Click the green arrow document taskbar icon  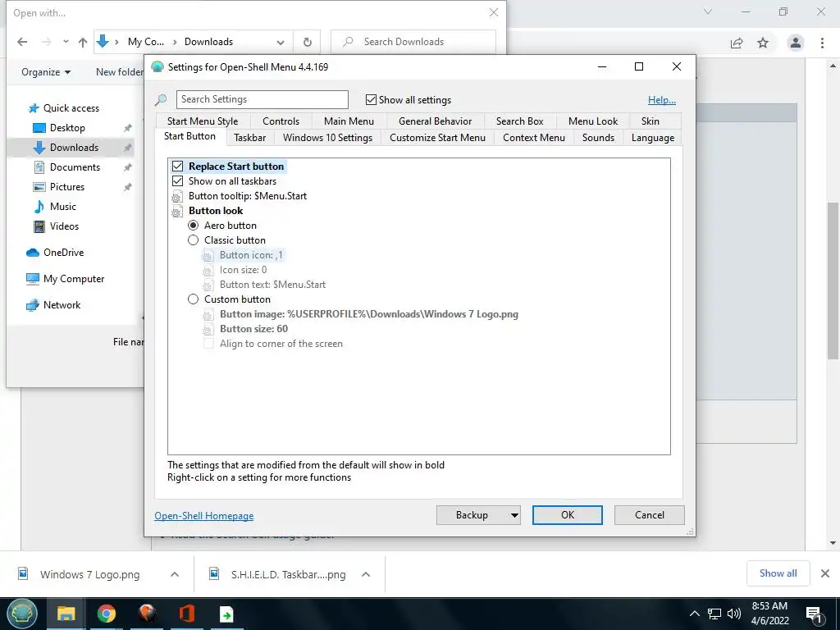[226, 614]
